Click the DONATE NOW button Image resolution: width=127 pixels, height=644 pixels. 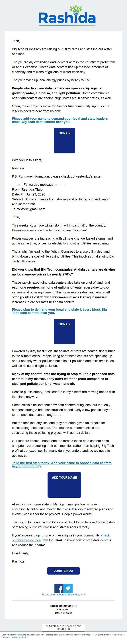64,571
